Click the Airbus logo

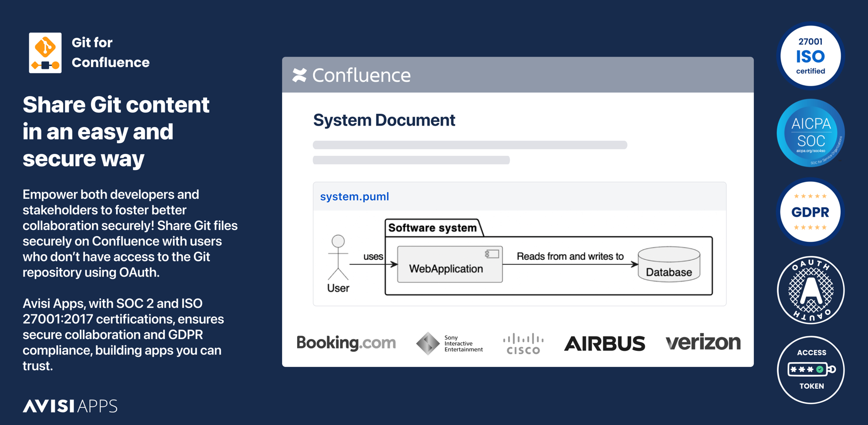pos(604,343)
